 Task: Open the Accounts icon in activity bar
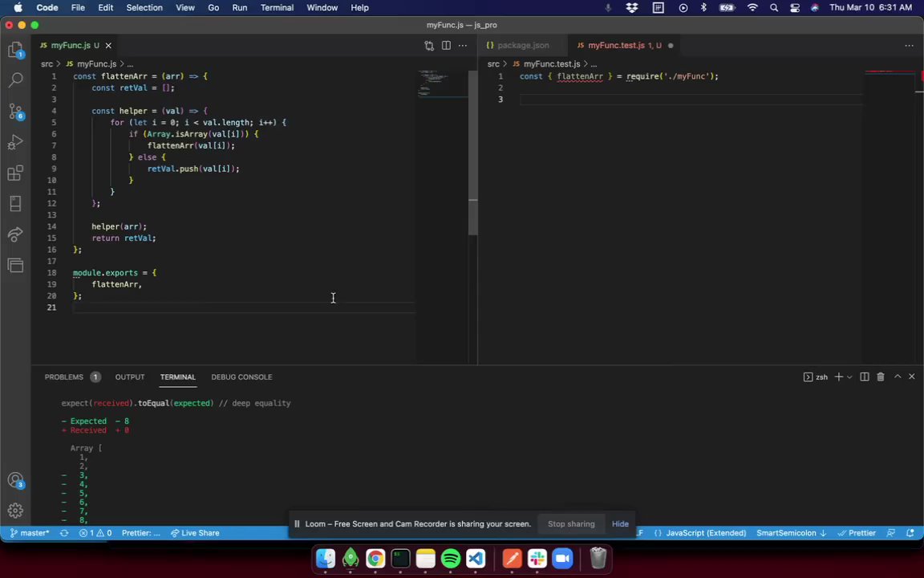pyautogui.click(x=15, y=481)
